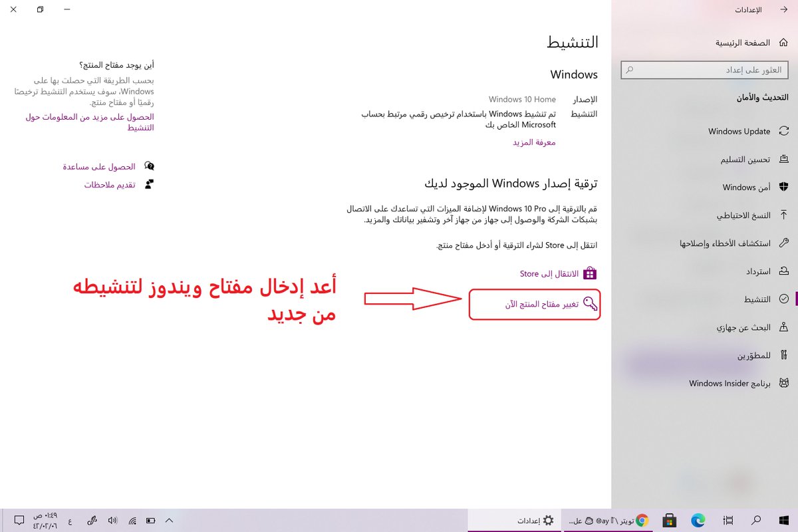Open استرداد recovery section
The width and height of the screenshot is (798, 532).
pos(768,271)
